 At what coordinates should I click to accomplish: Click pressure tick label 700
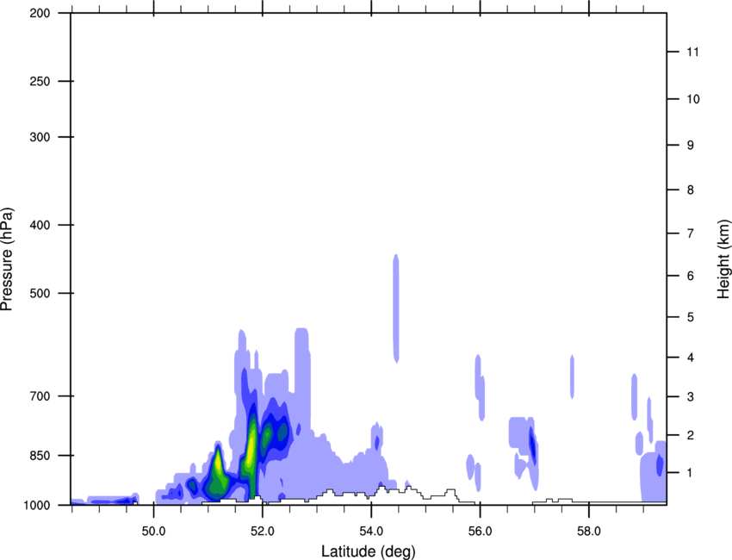40,396
